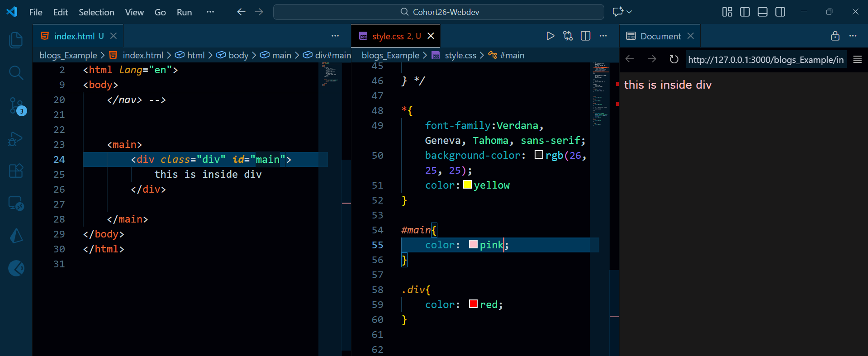Open the Extensions view
This screenshot has height=356, width=868.
click(16, 171)
